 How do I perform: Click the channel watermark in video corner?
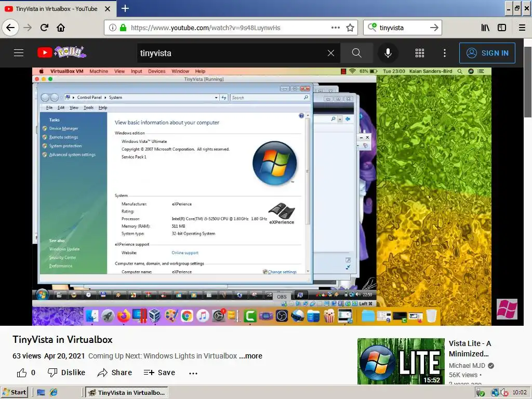click(507, 309)
